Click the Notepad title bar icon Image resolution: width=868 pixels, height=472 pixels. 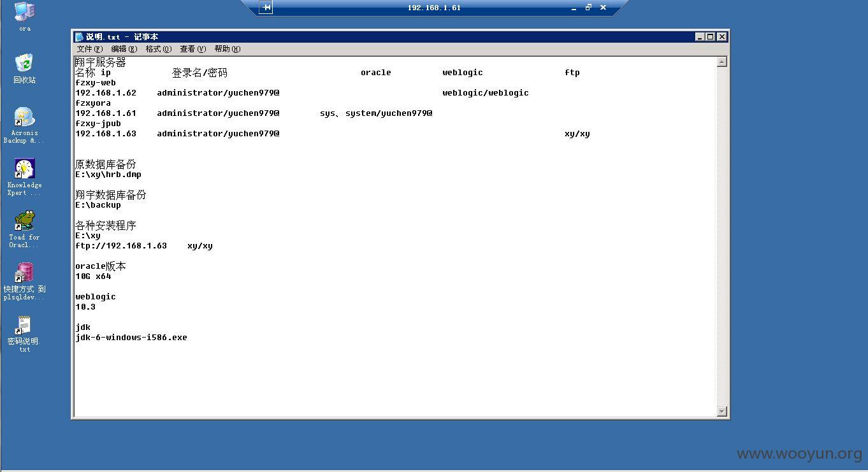point(79,37)
